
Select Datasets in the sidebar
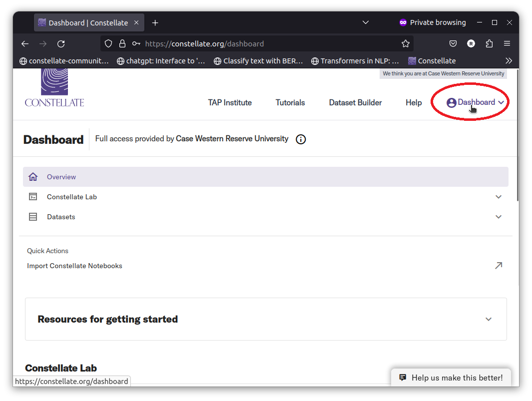tap(266, 217)
